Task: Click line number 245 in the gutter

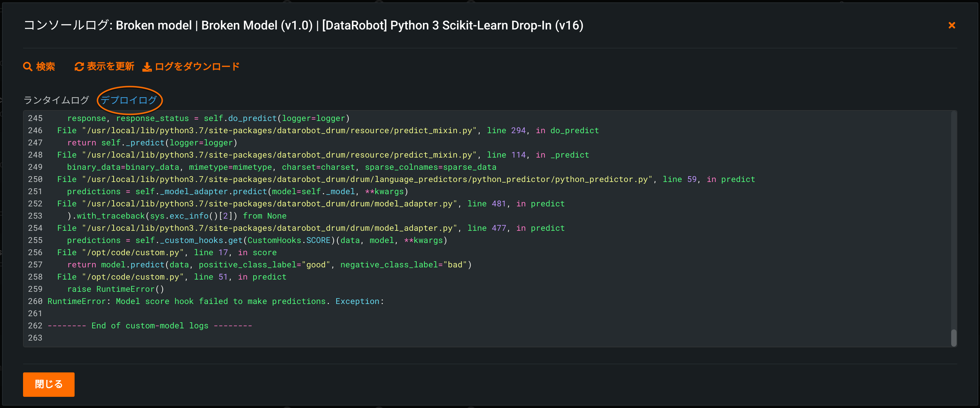Action: pyautogui.click(x=35, y=118)
